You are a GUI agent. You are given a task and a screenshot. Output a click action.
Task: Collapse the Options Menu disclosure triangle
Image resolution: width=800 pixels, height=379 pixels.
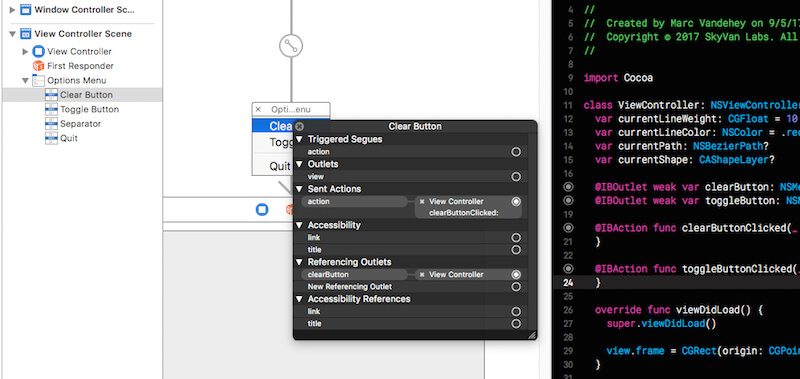[26, 80]
